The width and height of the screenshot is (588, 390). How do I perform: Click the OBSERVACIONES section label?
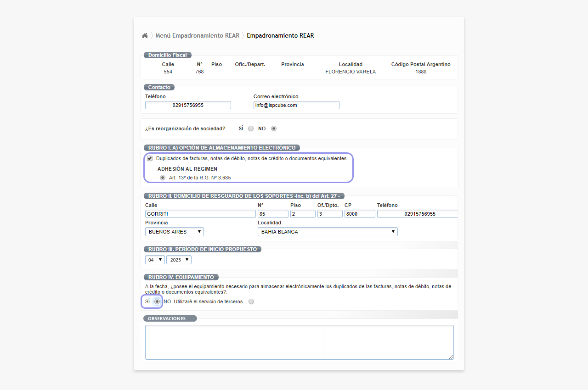170,318
